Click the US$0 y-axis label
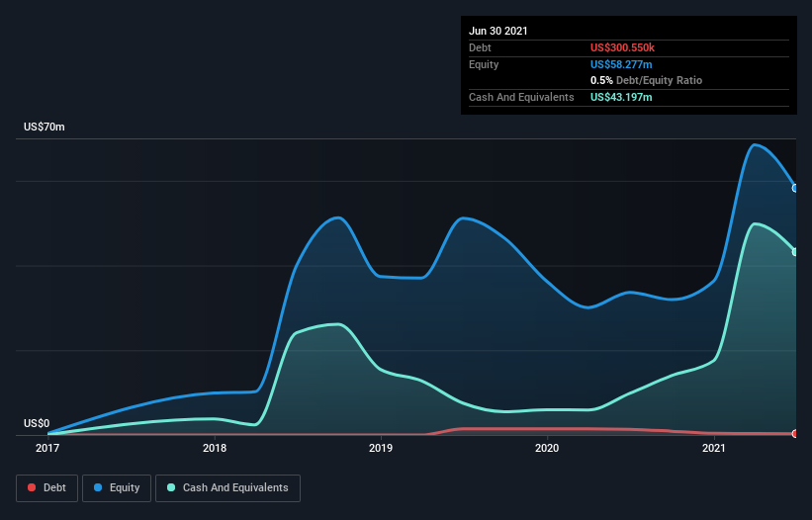Screen dimensions: 812x520 click(x=37, y=423)
